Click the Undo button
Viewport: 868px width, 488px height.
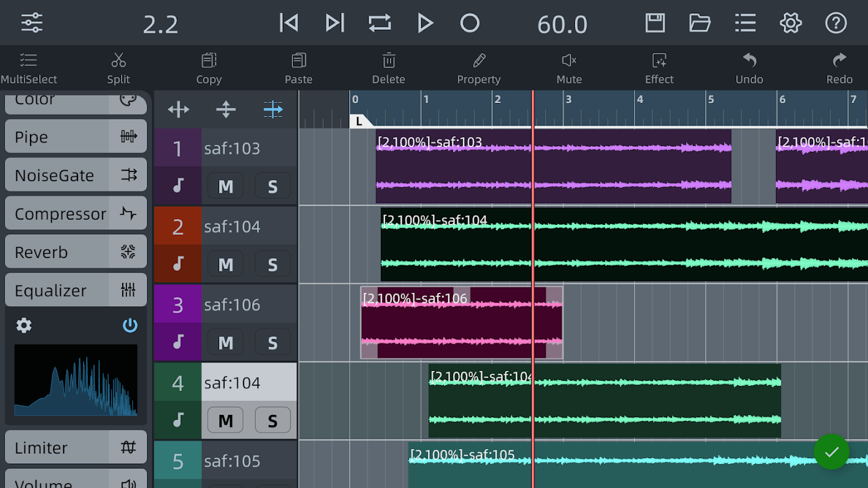749,68
